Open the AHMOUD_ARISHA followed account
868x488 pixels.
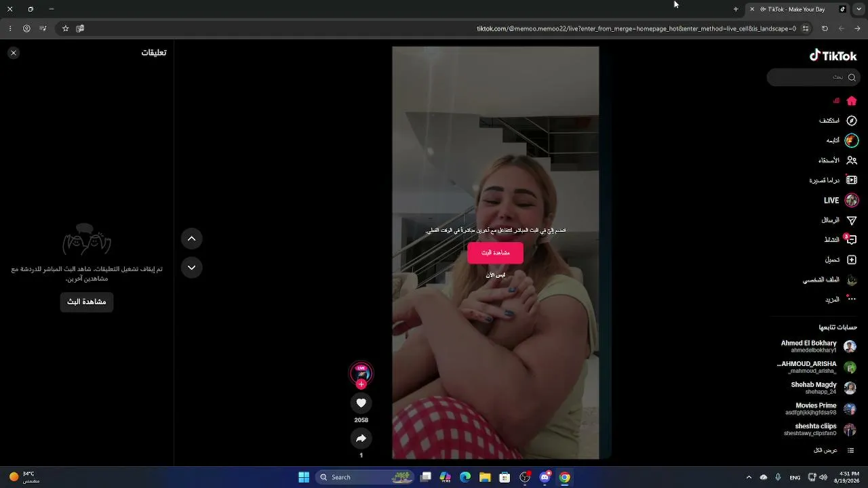click(816, 367)
